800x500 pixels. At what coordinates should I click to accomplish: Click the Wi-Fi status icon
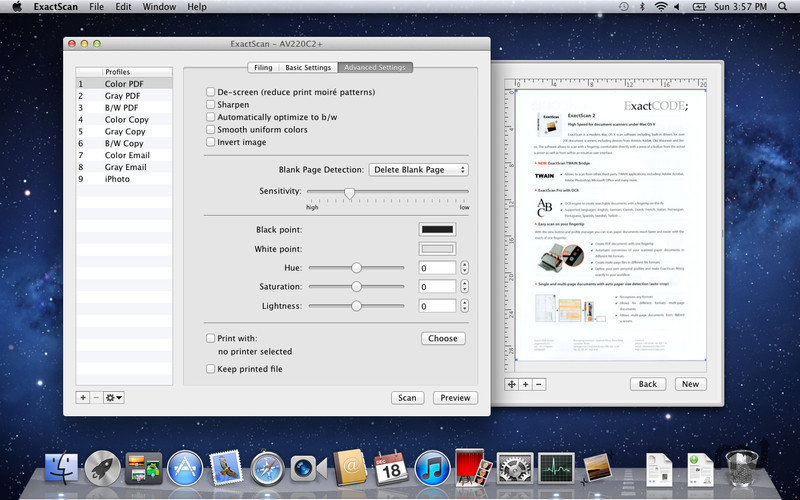(661, 7)
